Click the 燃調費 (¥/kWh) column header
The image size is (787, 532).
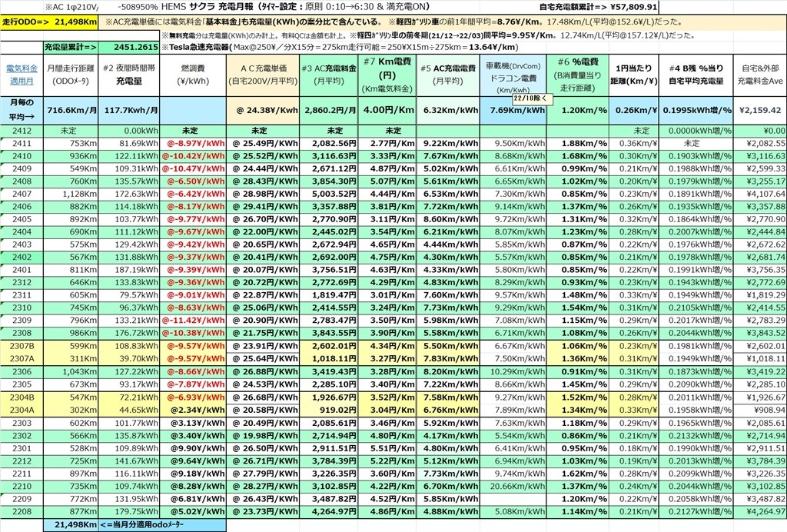(x=193, y=75)
